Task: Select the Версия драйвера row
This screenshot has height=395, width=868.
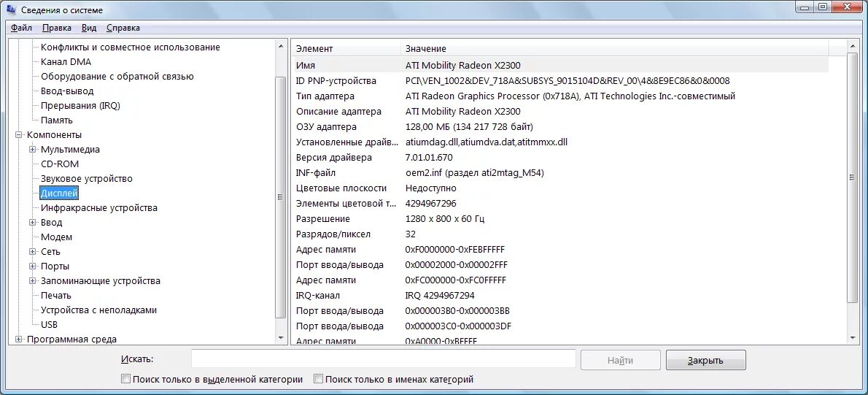Action: tap(560, 157)
